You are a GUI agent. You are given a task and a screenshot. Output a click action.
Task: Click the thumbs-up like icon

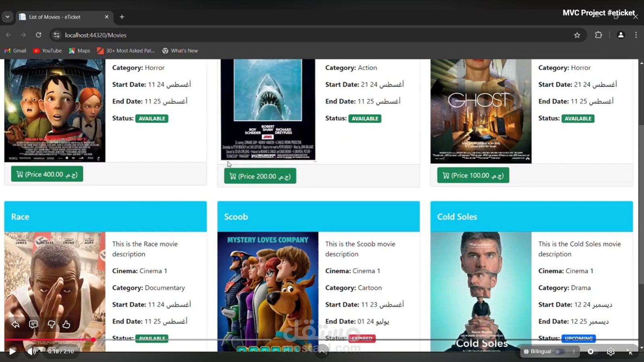coord(66,324)
